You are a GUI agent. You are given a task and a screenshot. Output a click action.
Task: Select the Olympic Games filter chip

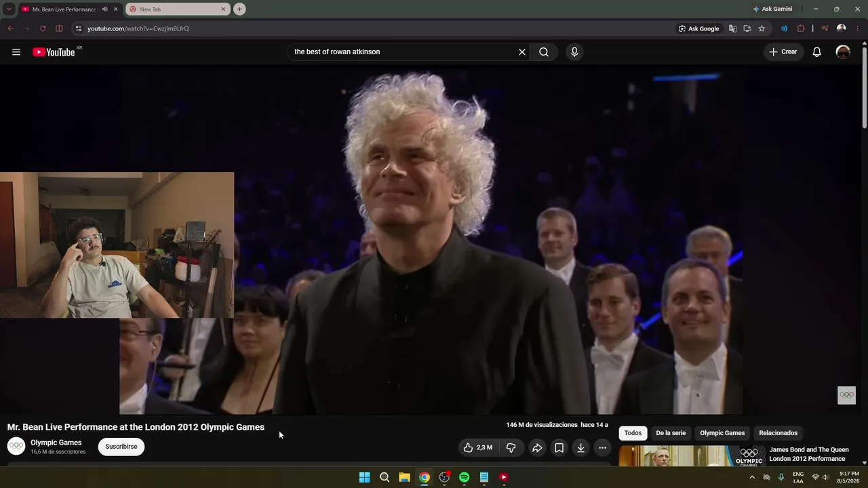click(722, 433)
